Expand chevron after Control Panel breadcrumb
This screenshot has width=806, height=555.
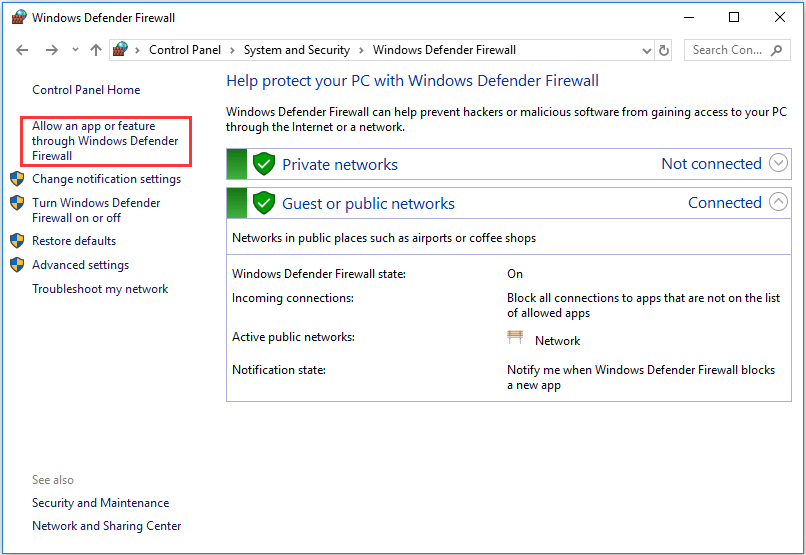232,50
